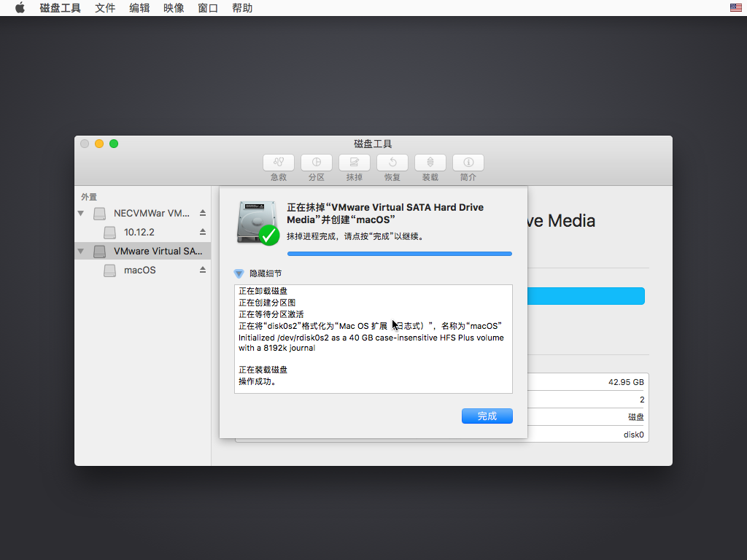Click the 10.12.2 volume icon
The image size is (747, 560).
(110, 233)
